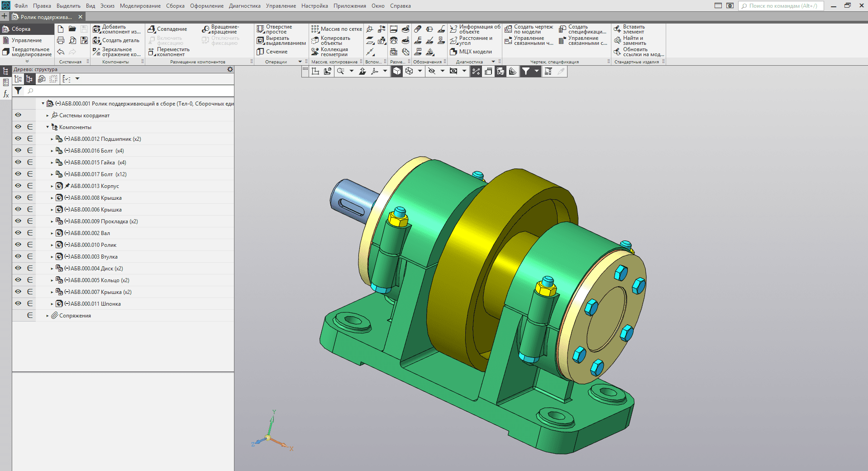Select the Зеркальное отражение компонентов tool
This screenshot has width=868, height=471.
pyautogui.click(x=117, y=52)
